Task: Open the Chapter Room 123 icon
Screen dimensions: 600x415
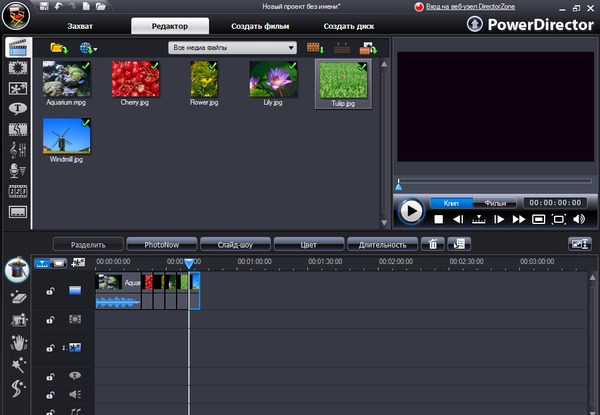Action: (x=18, y=191)
